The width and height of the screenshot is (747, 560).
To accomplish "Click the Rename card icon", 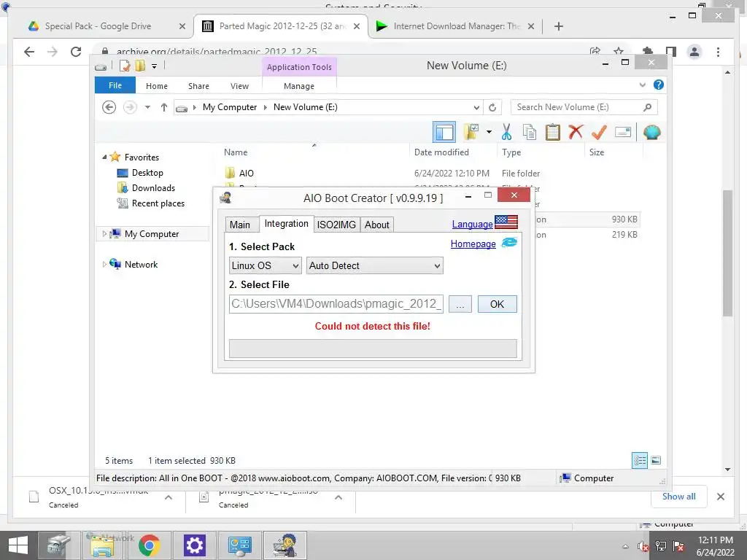I will [x=623, y=132].
